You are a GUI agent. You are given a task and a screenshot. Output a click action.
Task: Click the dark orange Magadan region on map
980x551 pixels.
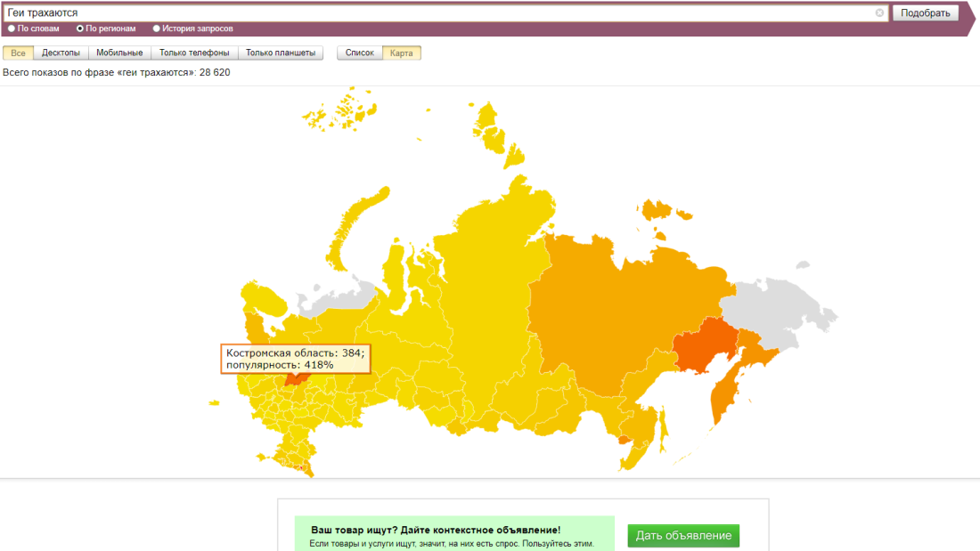pyautogui.click(x=704, y=347)
